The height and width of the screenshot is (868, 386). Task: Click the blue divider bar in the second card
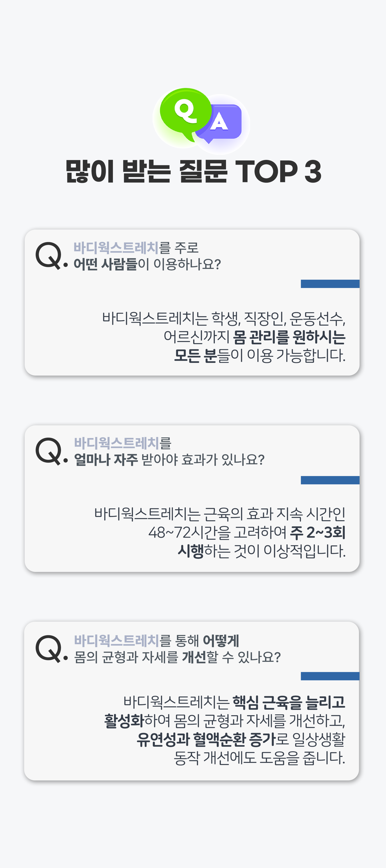point(330,480)
